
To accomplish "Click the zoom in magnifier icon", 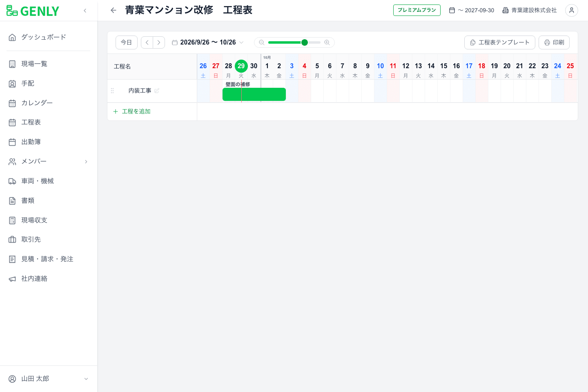I will click(x=327, y=42).
